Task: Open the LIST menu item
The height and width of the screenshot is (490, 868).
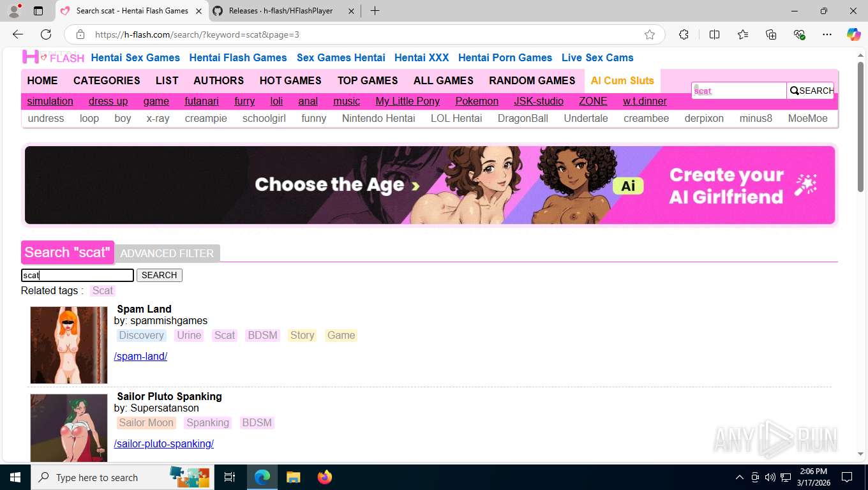Action: coord(167,80)
